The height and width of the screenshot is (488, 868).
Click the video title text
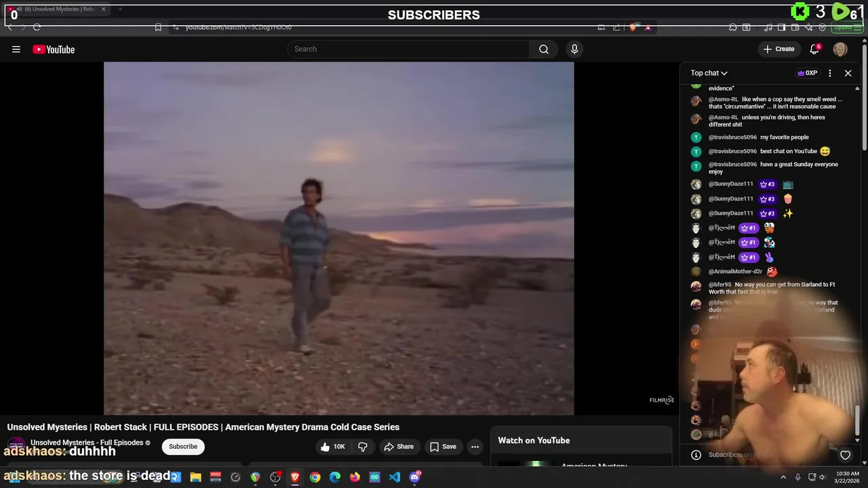[x=203, y=427]
